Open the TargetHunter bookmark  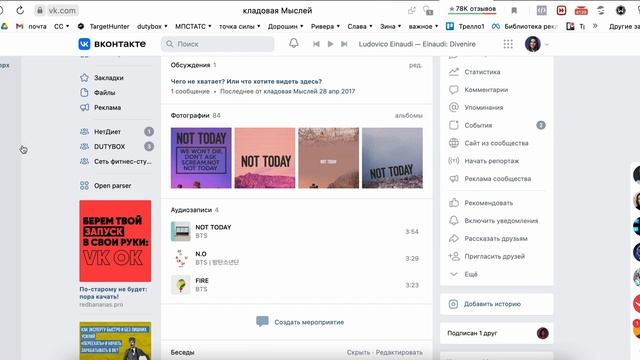pos(103,26)
